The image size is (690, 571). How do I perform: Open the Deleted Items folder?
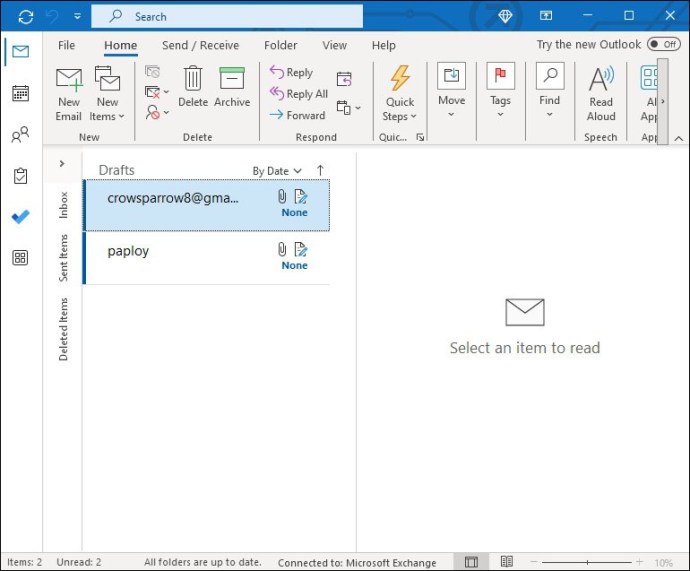(x=63, y=329)
